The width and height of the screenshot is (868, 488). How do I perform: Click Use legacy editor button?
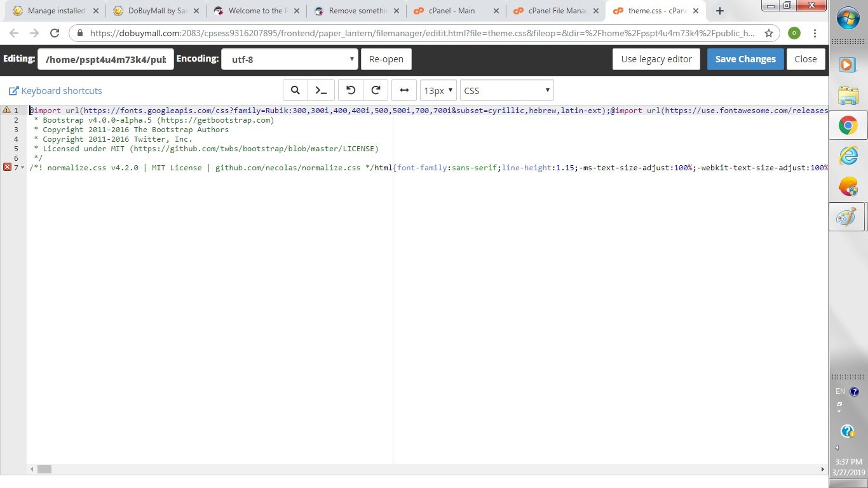point(656,59)
